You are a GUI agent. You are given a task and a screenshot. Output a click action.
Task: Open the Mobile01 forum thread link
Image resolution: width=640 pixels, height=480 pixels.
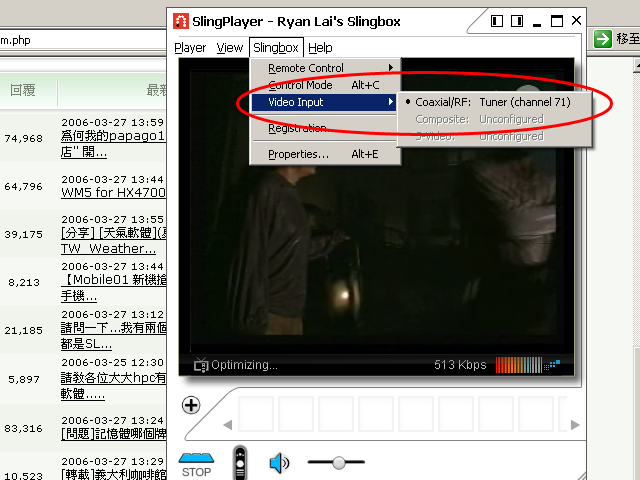tap(113, 288)
